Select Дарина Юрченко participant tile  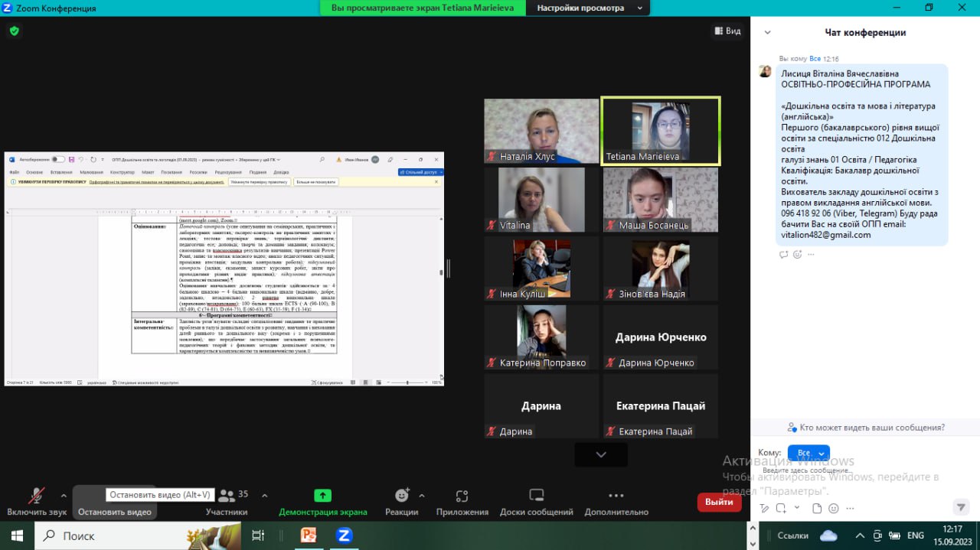pos(660,337)
